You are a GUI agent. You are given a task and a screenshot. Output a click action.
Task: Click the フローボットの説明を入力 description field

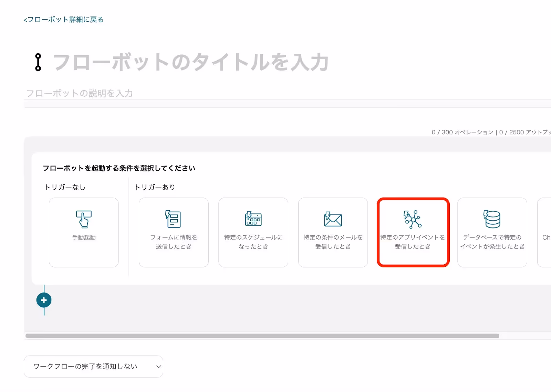coord(287,93)
